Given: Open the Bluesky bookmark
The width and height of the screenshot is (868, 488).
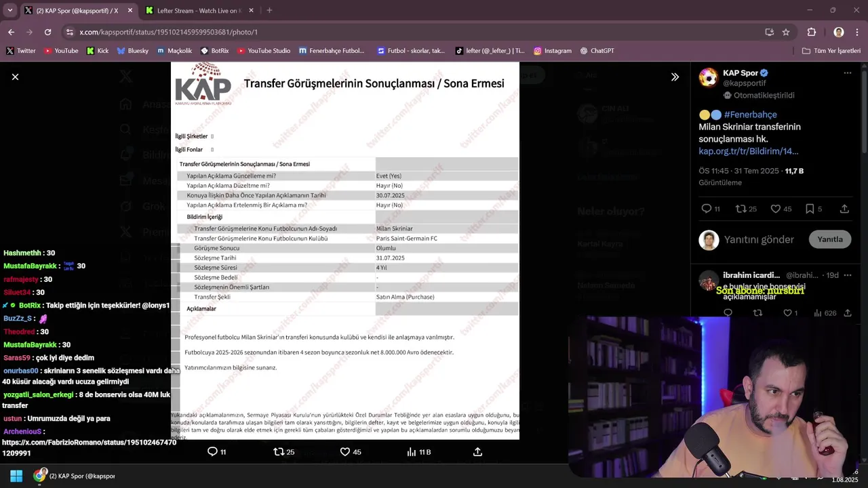Looking at the screenshot, I should 133,51.
